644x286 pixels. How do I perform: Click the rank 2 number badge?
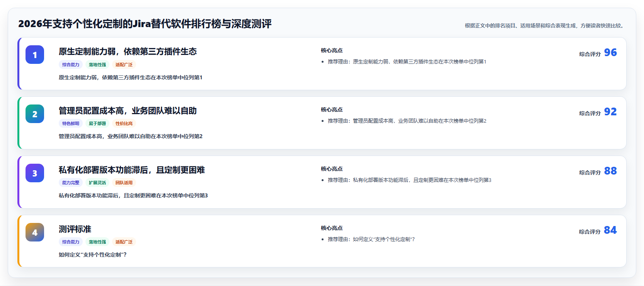35,114
